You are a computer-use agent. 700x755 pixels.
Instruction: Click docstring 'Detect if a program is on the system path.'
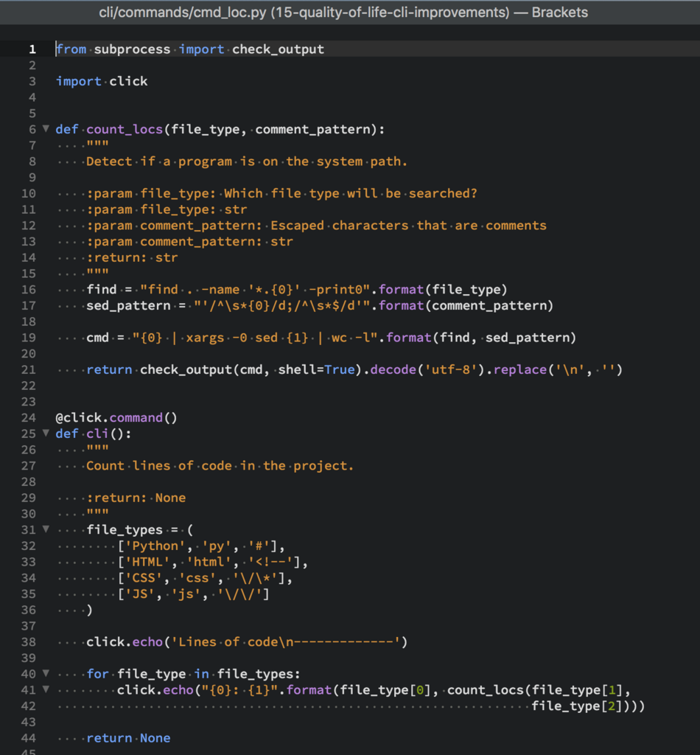[x=247, y=161]
